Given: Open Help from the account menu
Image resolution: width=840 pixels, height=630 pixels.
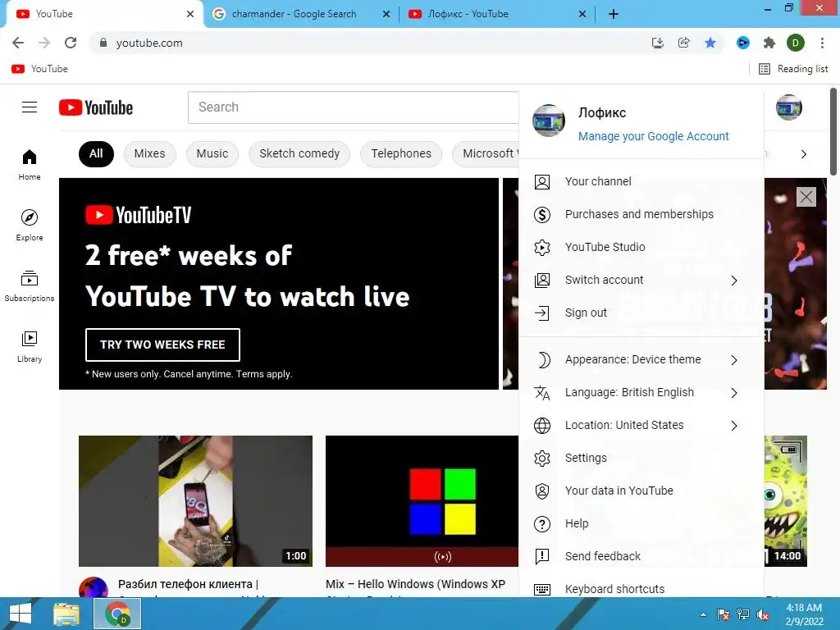Looking at the screenshot, I should click(x=641, y=523).
